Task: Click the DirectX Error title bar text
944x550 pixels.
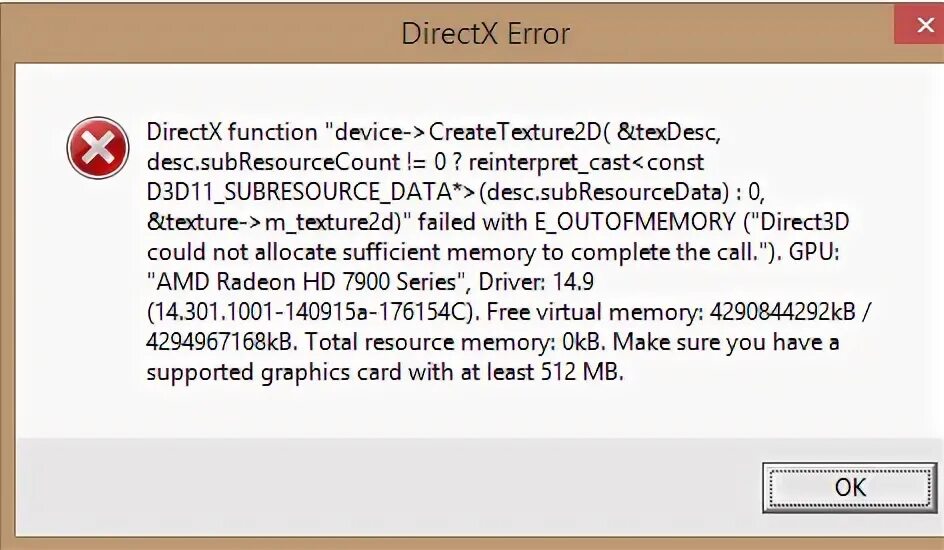Action: (x=485, y=33)
